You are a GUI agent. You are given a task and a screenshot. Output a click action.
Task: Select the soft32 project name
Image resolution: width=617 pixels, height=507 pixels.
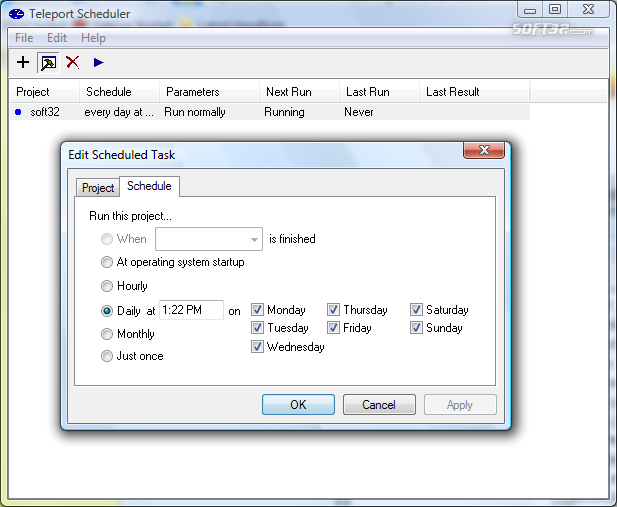tap(45, 112)
